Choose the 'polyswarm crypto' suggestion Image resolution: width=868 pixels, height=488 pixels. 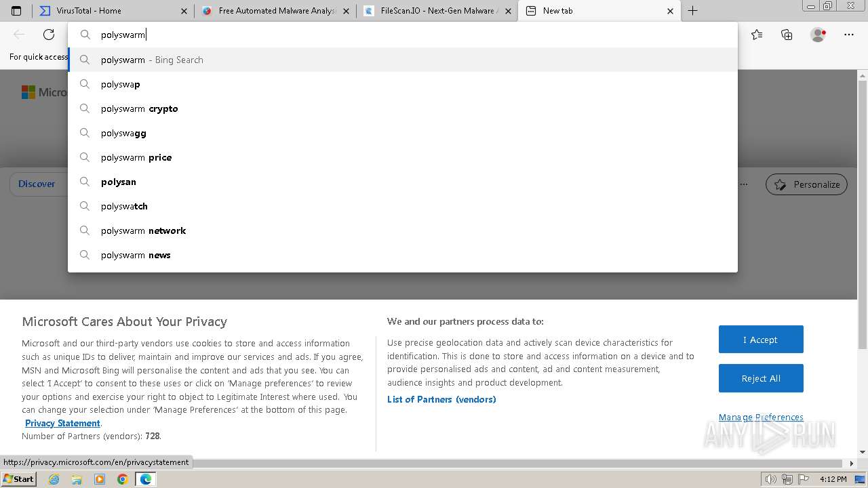[403, 108]
